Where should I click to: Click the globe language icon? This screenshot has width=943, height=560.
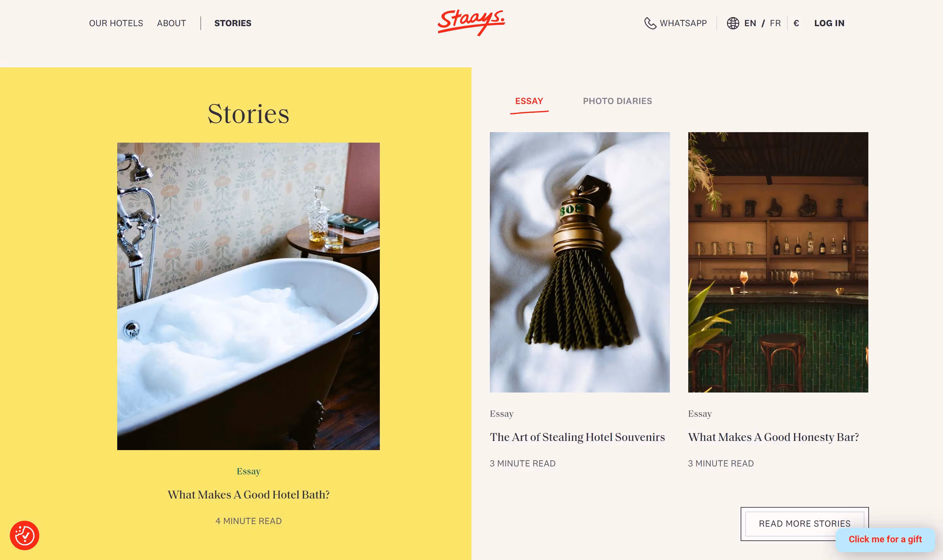point(733,24)
